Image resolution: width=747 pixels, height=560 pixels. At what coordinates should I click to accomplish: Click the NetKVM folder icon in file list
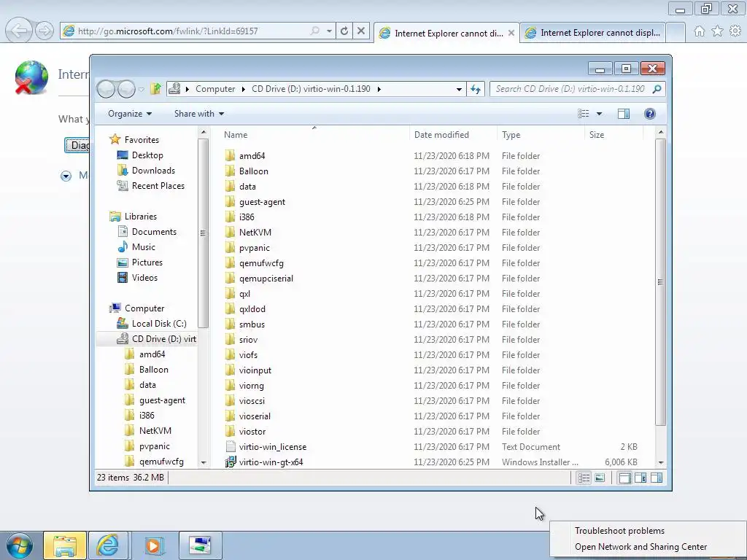pyautogui.click(x=231, y=233)
